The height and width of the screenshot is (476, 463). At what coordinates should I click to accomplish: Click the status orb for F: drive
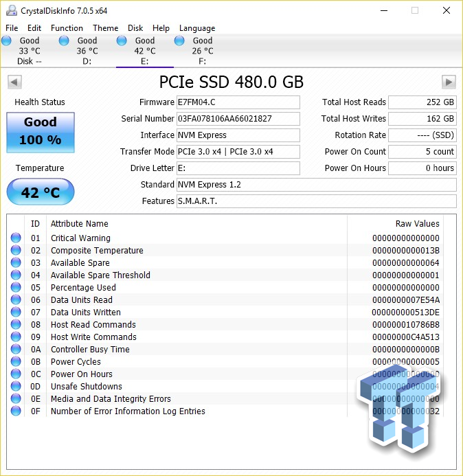tap(179, 41)
